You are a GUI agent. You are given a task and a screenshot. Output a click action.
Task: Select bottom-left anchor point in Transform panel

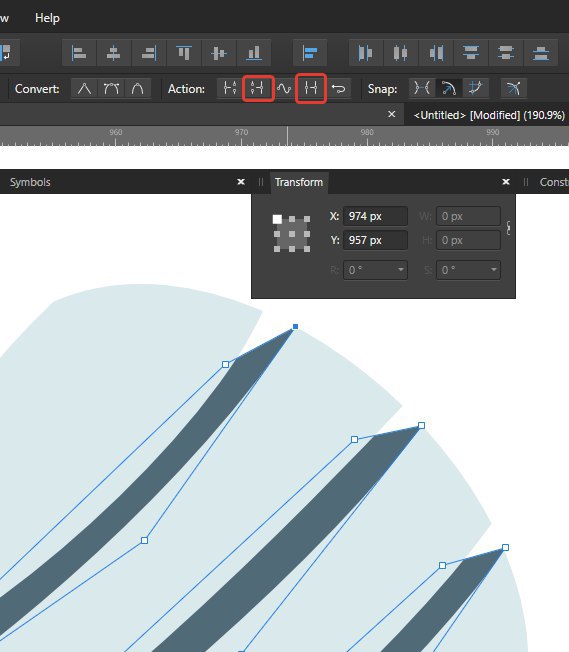pos(277,249)
